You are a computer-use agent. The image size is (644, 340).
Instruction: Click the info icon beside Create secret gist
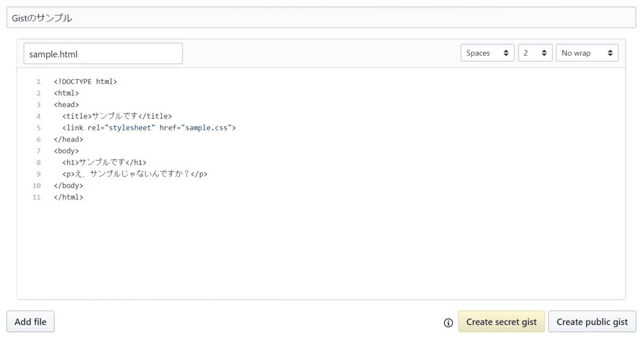tap(448, 322)
